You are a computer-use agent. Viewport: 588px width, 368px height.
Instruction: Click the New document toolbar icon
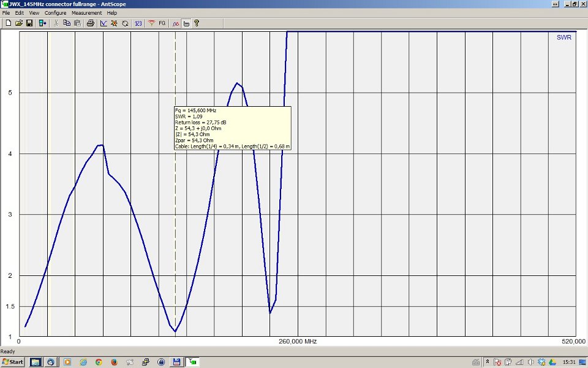tap(9, 23)
